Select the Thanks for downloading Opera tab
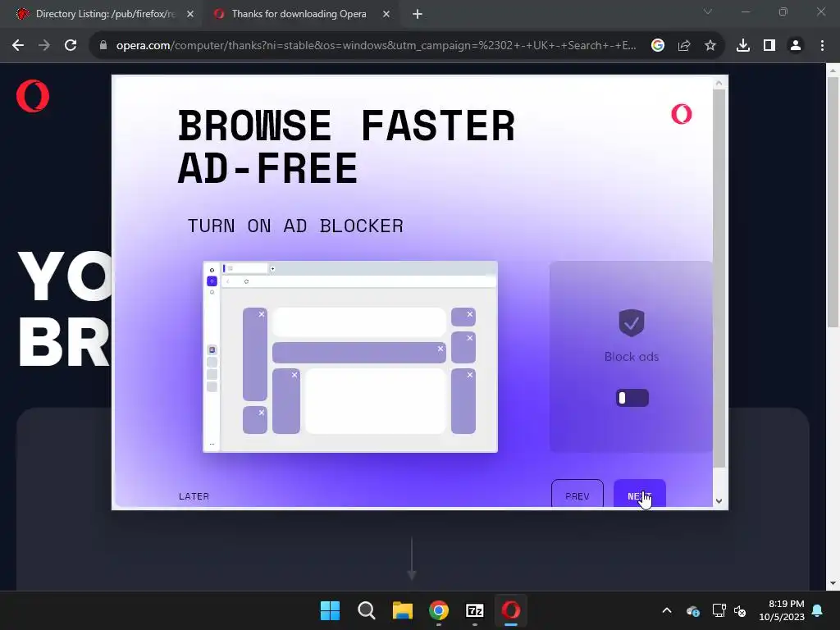The image size is (840, 630). pos(299,14)
